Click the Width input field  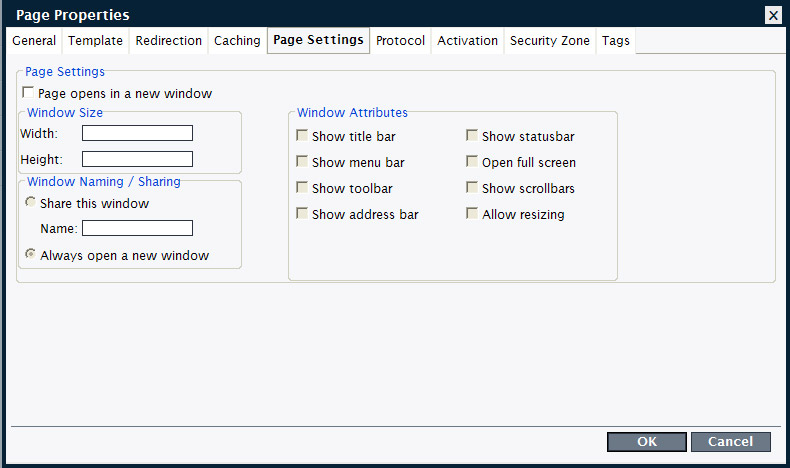137,133
